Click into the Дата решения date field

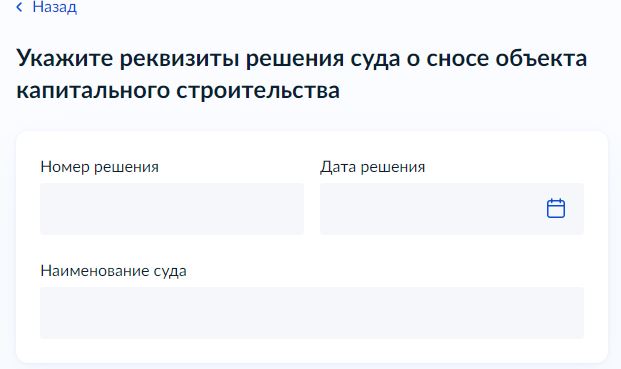tap(452, 209)
